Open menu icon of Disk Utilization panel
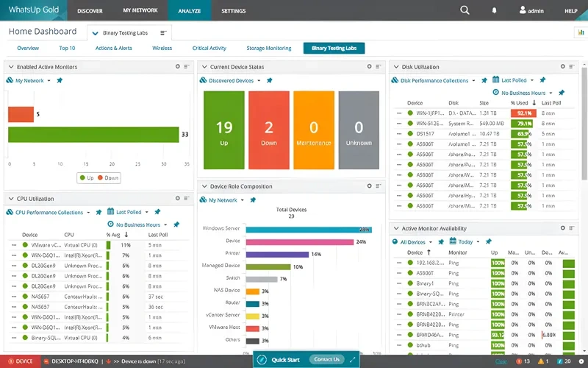Viewport: 588px width, 368px height. click(572, 66)
